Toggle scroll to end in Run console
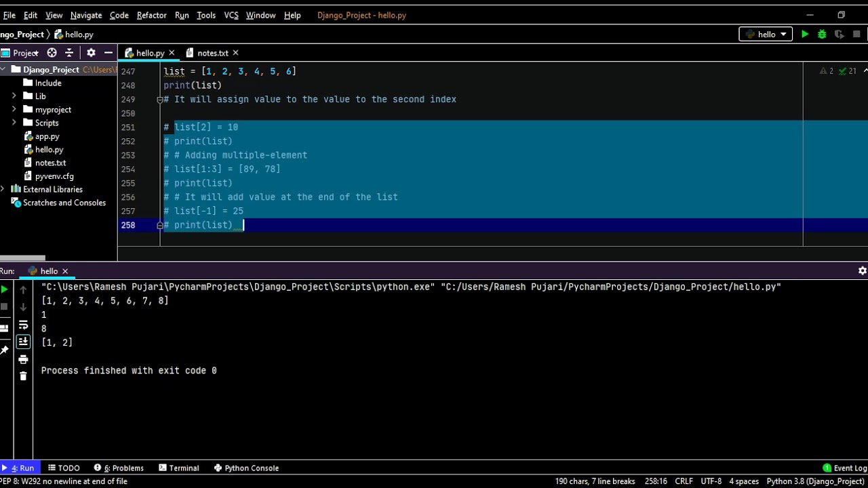 point(23,341)
